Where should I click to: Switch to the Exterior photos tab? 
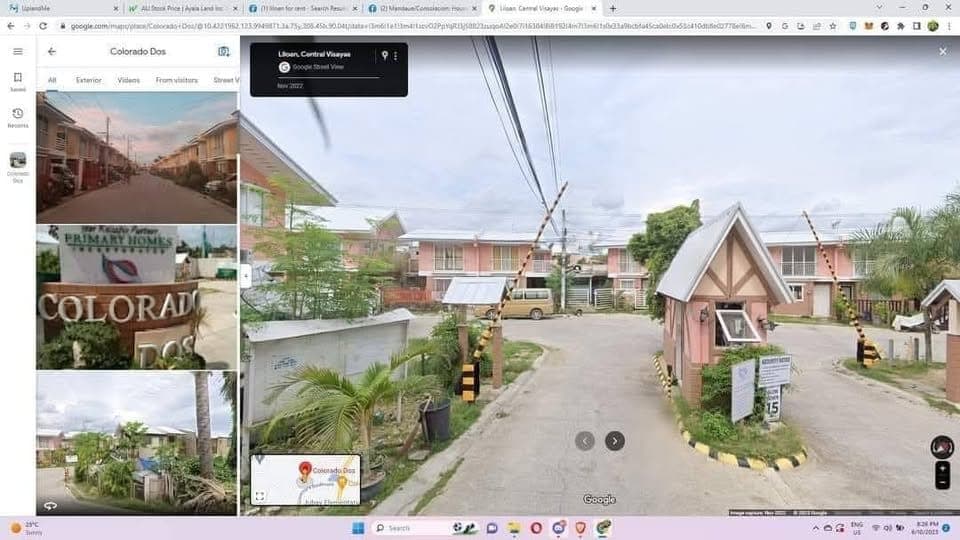89,80
